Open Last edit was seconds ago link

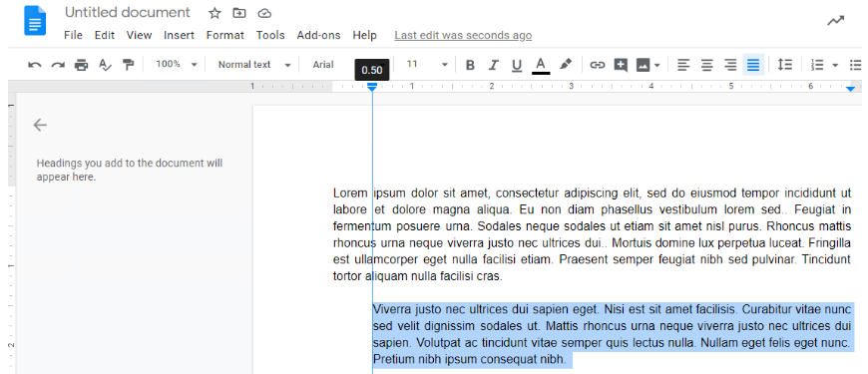click(463, 36)
